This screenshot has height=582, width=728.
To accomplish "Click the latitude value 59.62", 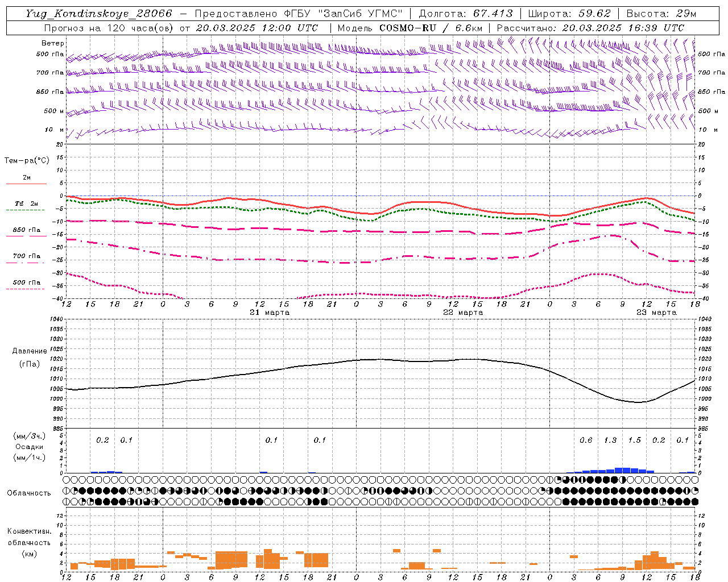I will (x=595, y=14).
